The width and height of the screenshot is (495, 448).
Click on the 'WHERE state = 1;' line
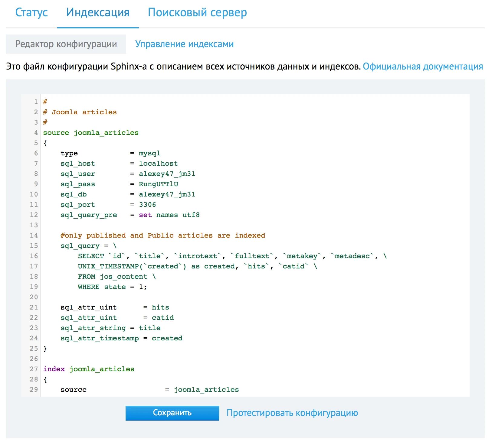tap(112, 287)
